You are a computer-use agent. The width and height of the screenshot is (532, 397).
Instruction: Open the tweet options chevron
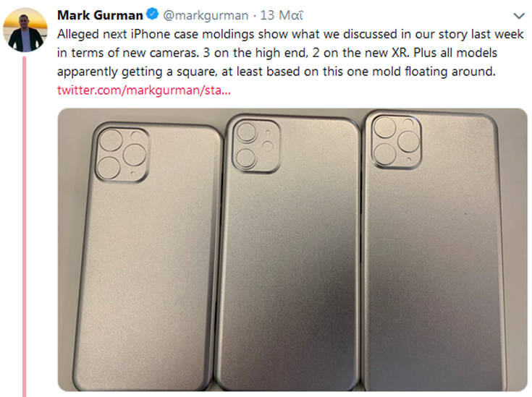pos(519,15)
